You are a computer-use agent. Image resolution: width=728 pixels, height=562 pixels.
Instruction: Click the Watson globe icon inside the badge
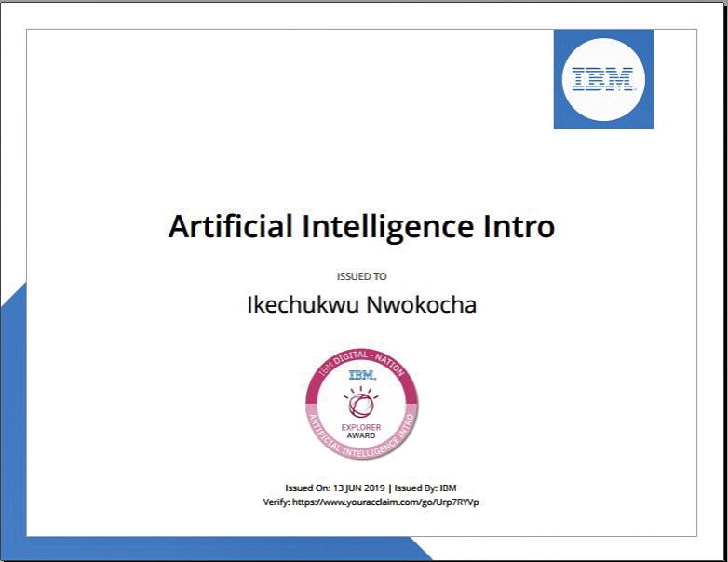[361, 403]
